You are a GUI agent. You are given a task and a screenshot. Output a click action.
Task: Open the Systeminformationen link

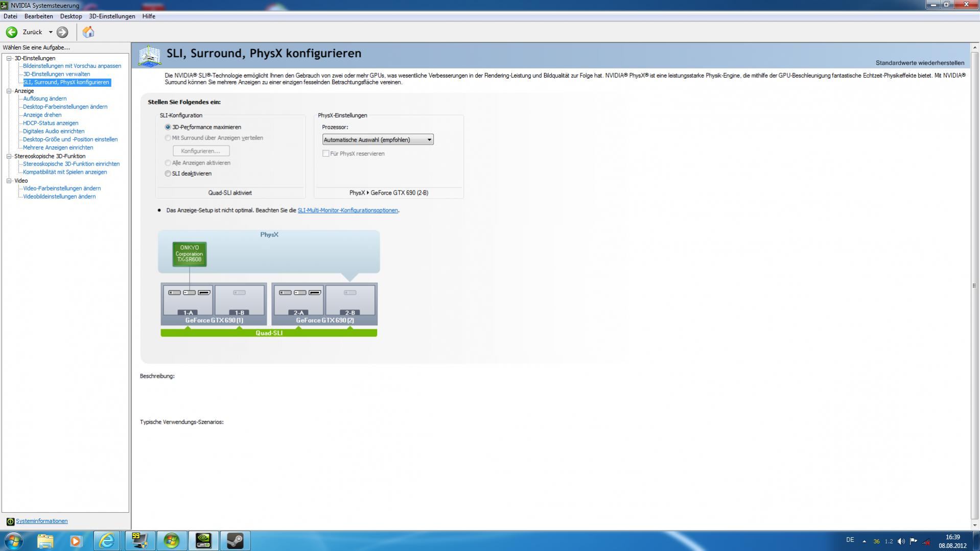point(41,521)
